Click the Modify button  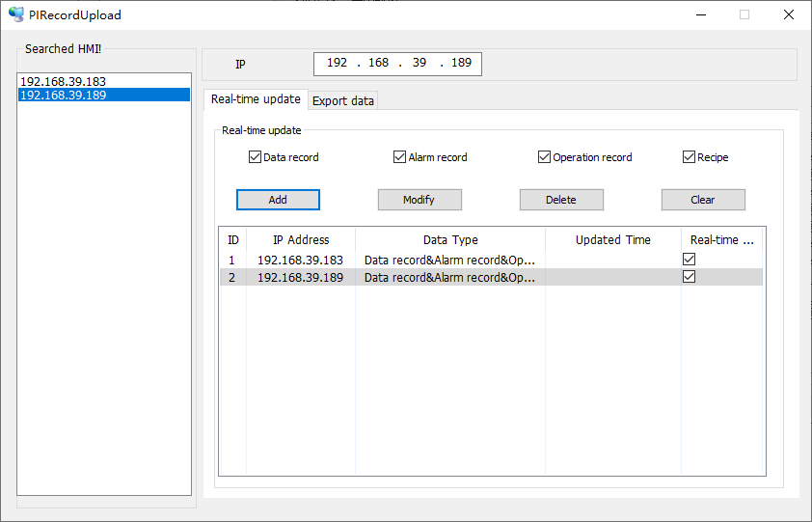click(x=419, y=200)
